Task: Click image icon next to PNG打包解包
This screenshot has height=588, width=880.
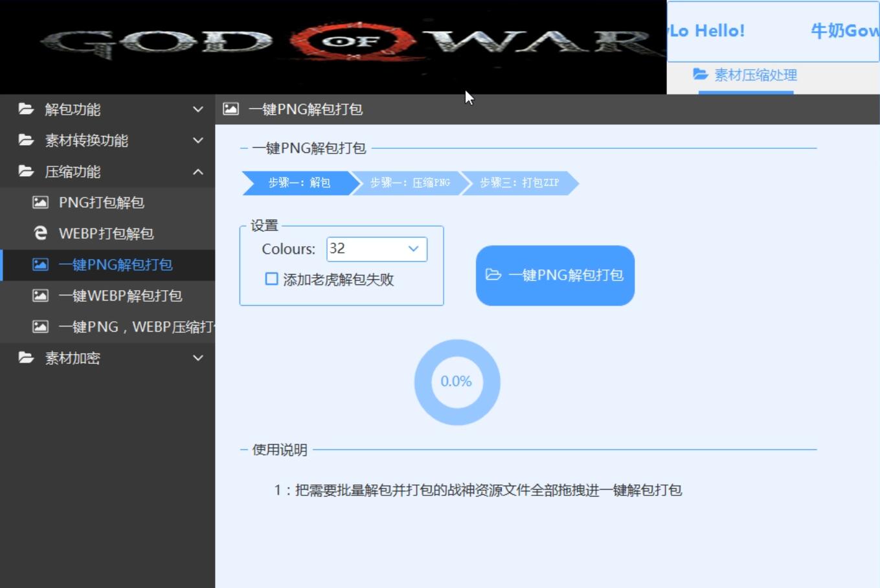Action: (40, 202)
